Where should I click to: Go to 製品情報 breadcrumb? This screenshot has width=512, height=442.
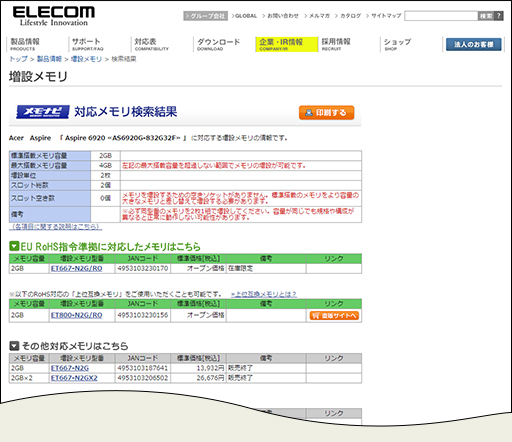(x=49, y=59)
